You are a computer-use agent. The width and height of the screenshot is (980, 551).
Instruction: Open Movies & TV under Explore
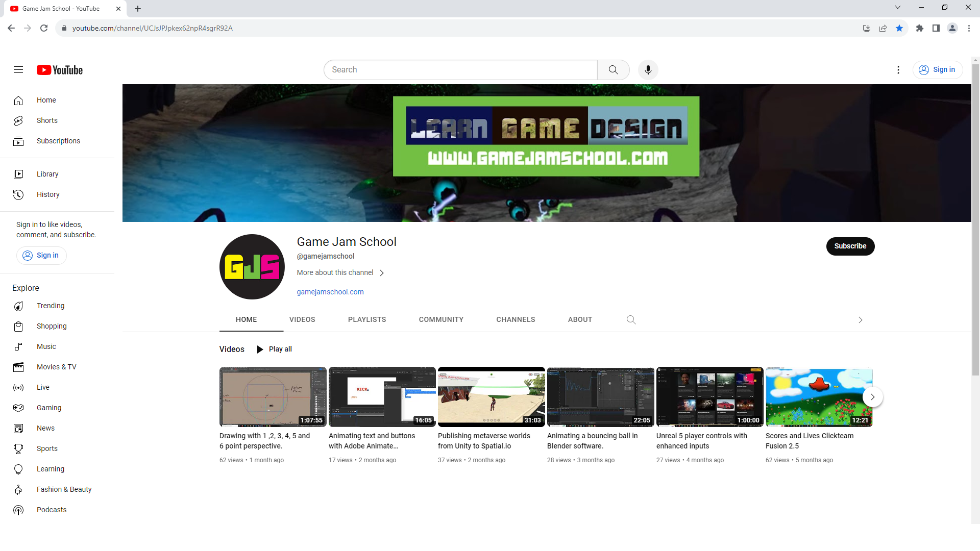click(57, 367)
